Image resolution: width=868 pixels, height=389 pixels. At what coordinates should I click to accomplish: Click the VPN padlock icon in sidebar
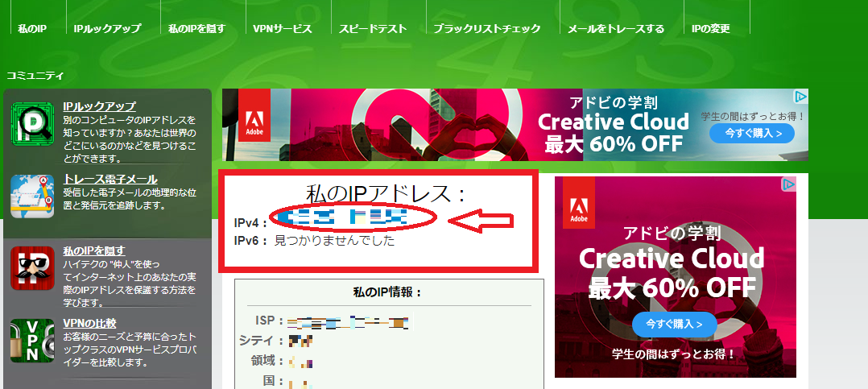tap(32, 341)
